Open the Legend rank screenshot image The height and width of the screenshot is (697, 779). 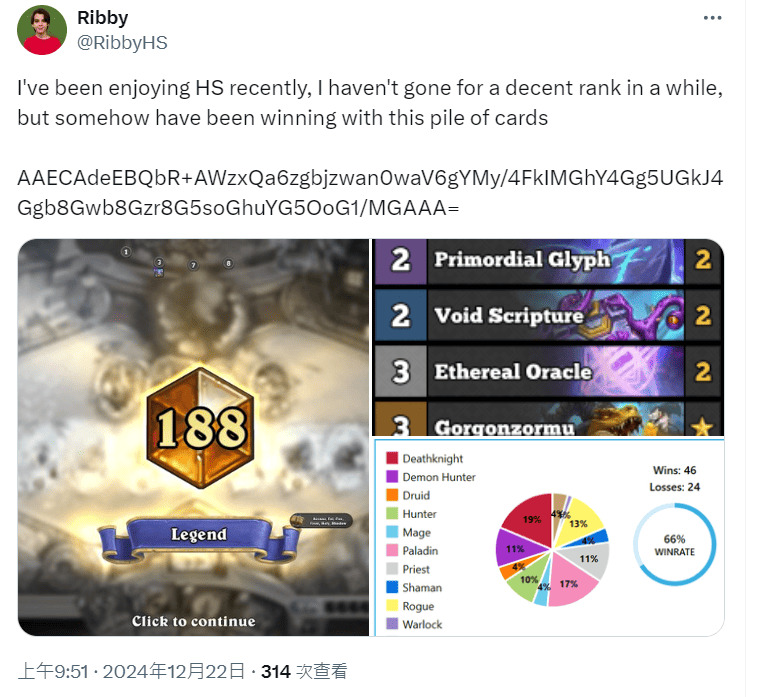click(x=193, y=437)
